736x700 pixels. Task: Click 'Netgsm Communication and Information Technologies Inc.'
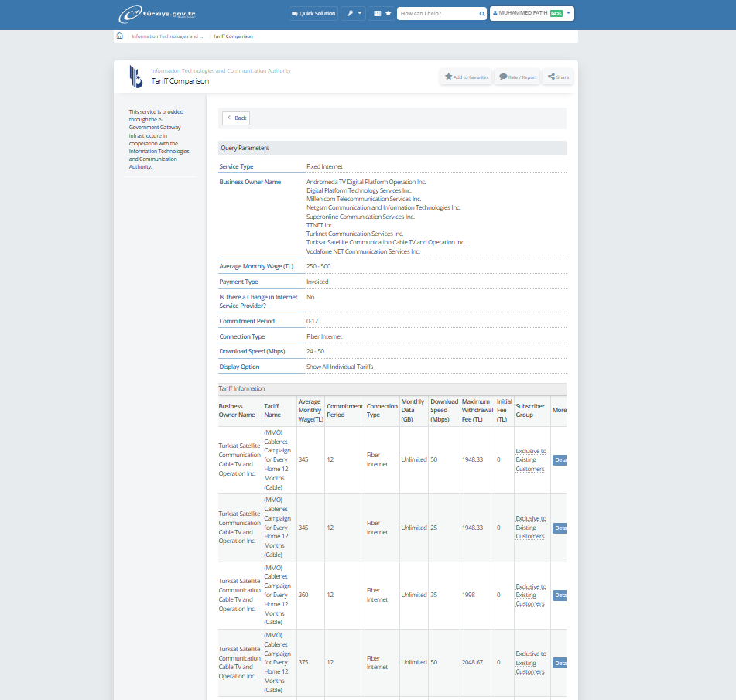coord(384,207)
